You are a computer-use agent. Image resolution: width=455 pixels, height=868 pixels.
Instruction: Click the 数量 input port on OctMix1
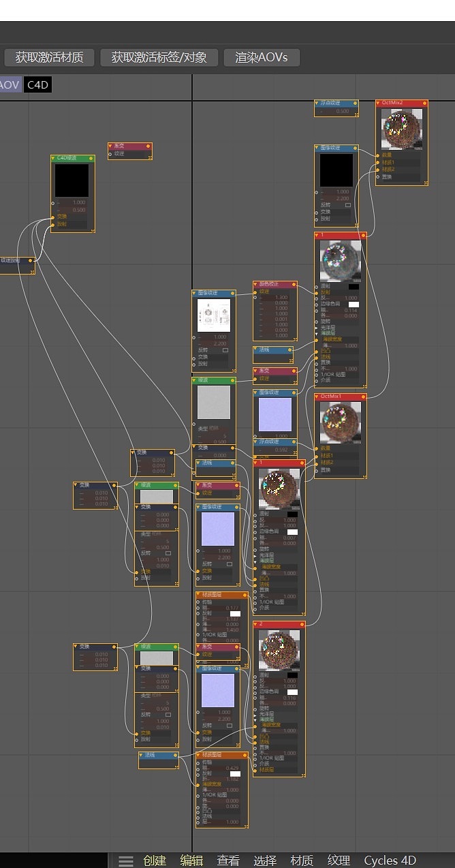coord(317,448)
